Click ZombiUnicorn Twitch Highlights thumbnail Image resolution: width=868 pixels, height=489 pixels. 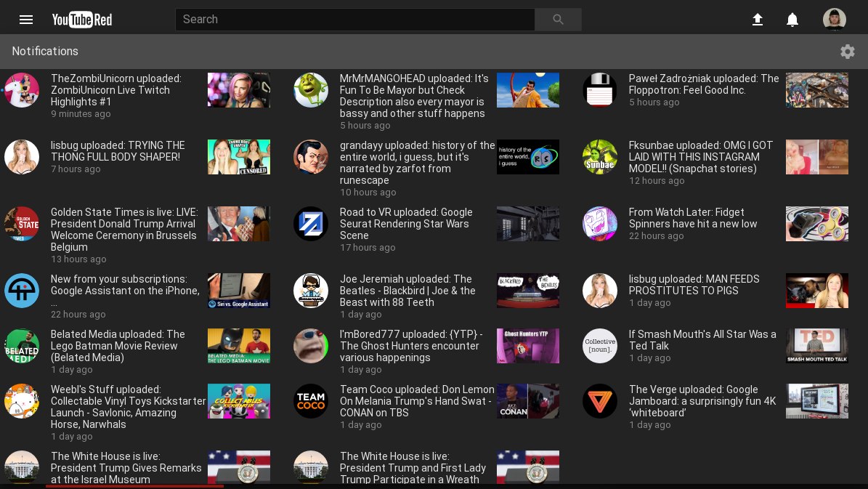point(238,89)
